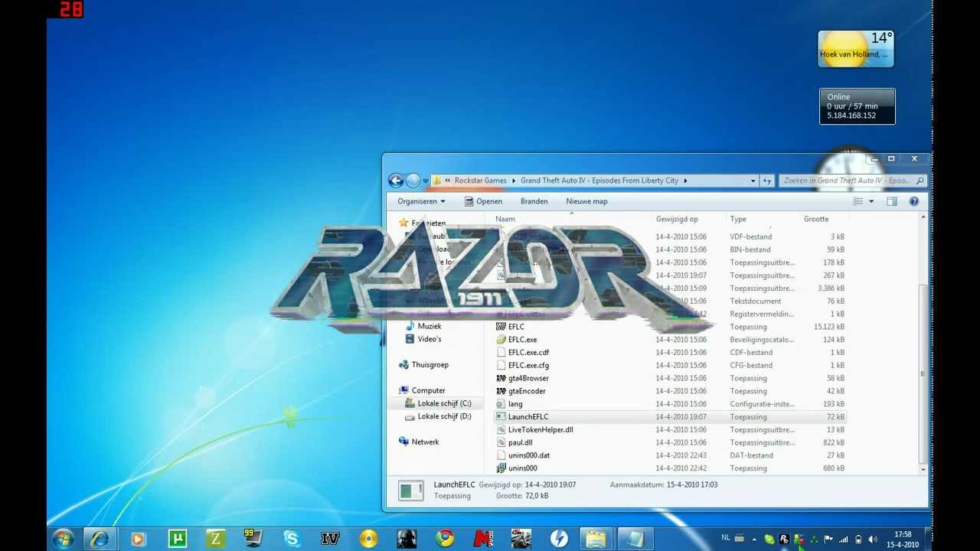The width and height of the screenshot is (980, 551).
Task: Click the green Z taskbar icon
Action: pyautogui.click(x=215, y=539)
